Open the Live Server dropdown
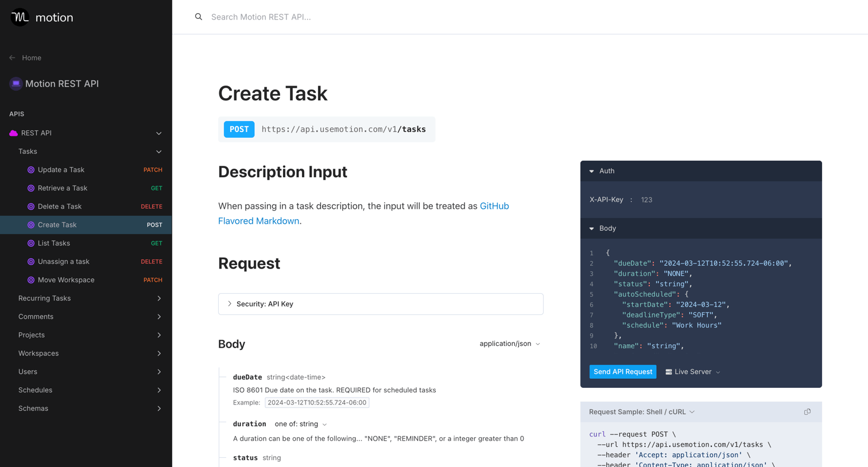This screenshot has width=868, height=467. 693,372
